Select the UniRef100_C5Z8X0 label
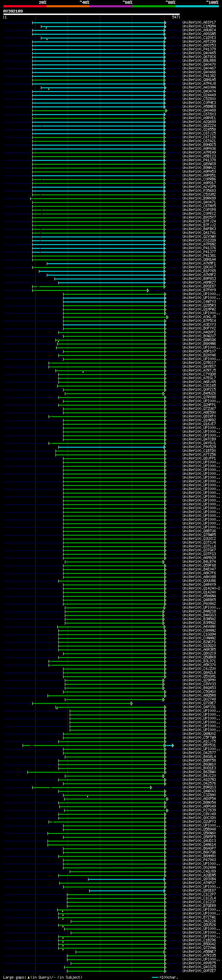Image resolution: width=222 pixels, height=980 pixels. click(199, 99)
